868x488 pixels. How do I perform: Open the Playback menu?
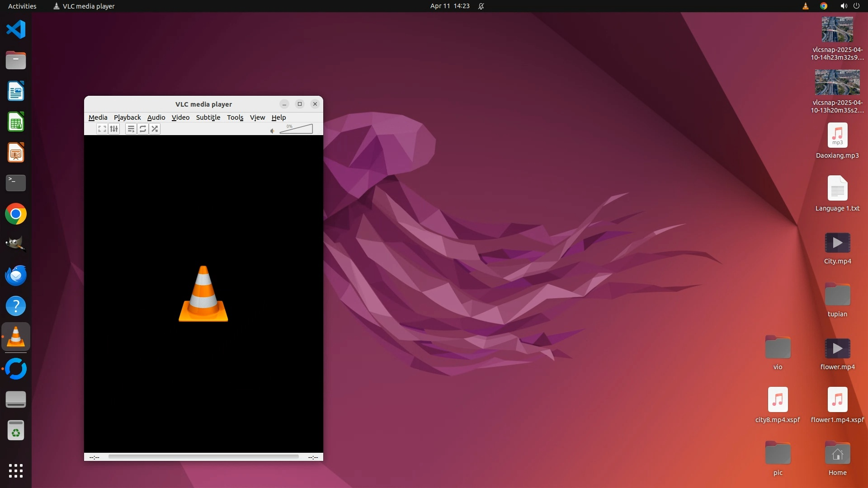point(127,117)
